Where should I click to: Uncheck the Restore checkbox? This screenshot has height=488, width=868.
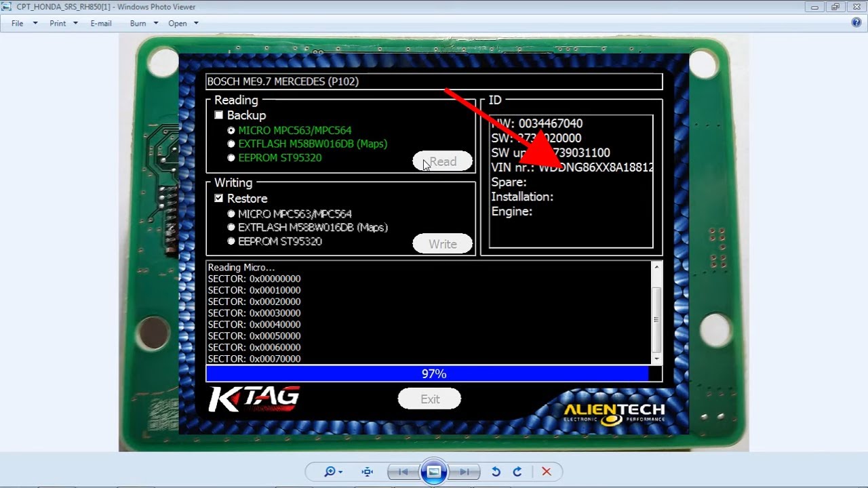point(218,199)
